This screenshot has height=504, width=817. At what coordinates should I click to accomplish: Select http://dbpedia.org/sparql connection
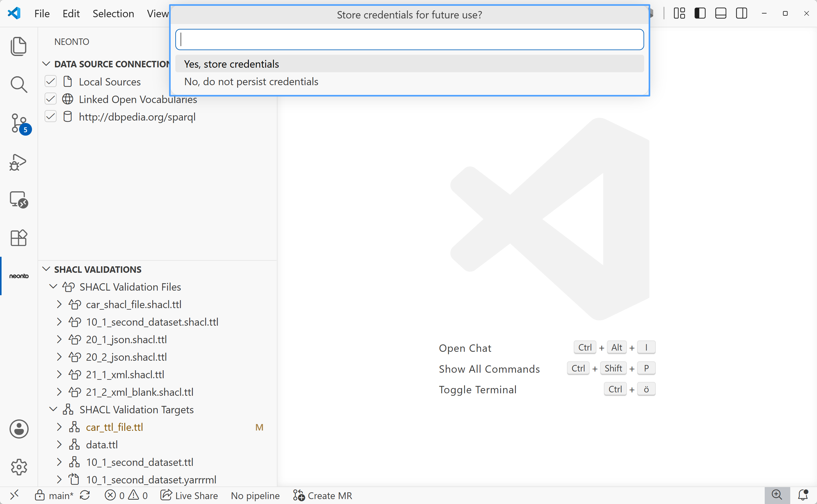pyautogui.click(x=137, y=117)
